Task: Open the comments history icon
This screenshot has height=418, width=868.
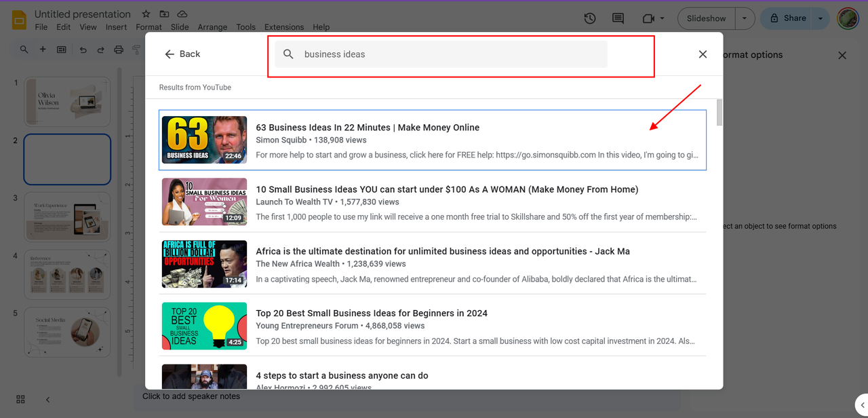Action: (x=618, y=18)
